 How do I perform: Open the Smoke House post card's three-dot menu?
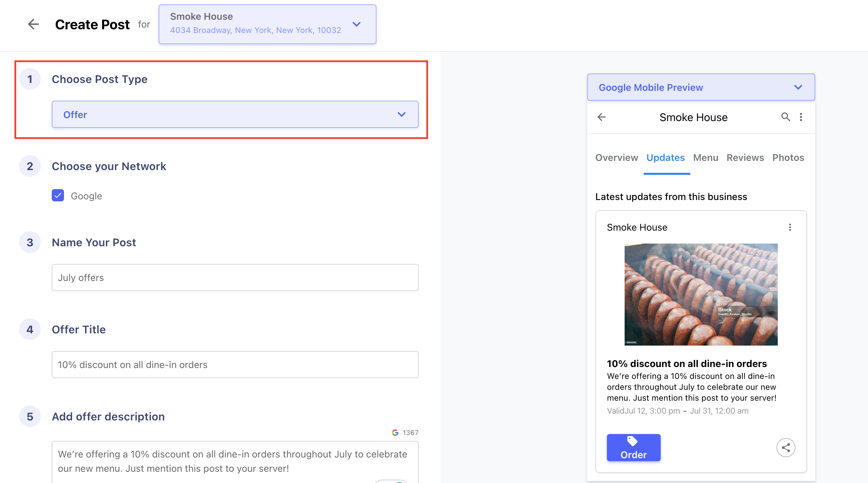tap(790, 227)
